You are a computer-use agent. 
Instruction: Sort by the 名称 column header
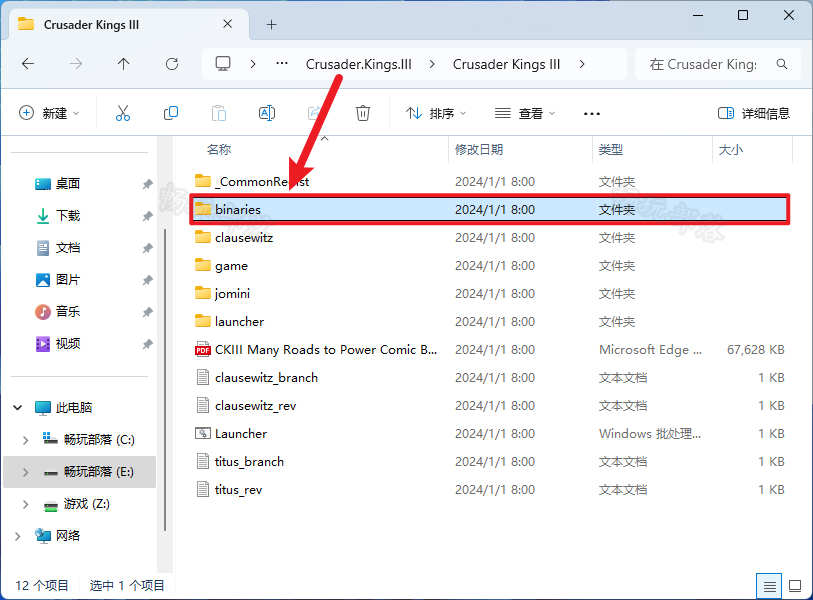tap(219, 150)
